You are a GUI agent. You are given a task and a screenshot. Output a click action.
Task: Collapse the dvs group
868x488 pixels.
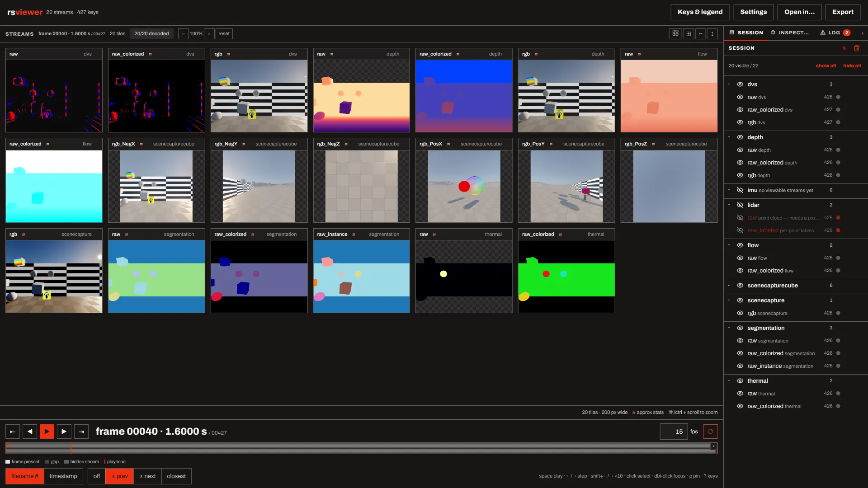(729, 84)
